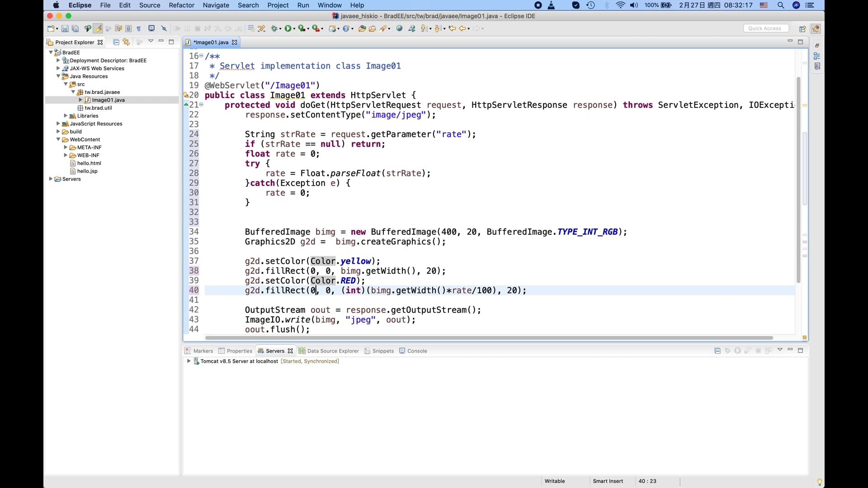Image resolution: width=868 pixels, height=488 pixels.
Task: Collapse all nodes in Project Explorer
Action: (x=116, y=42)
